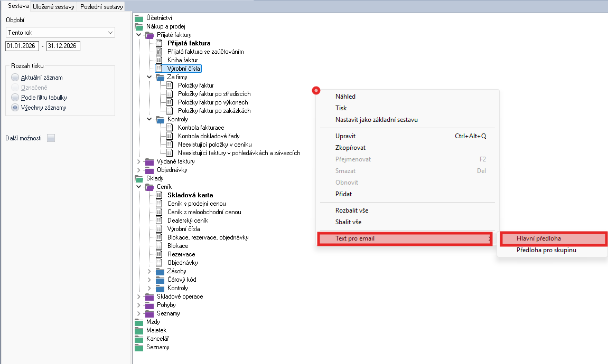The image size is (608, 364).
Task: Open the Období dropdown showing Tento rok
Action: pos(60,33)
